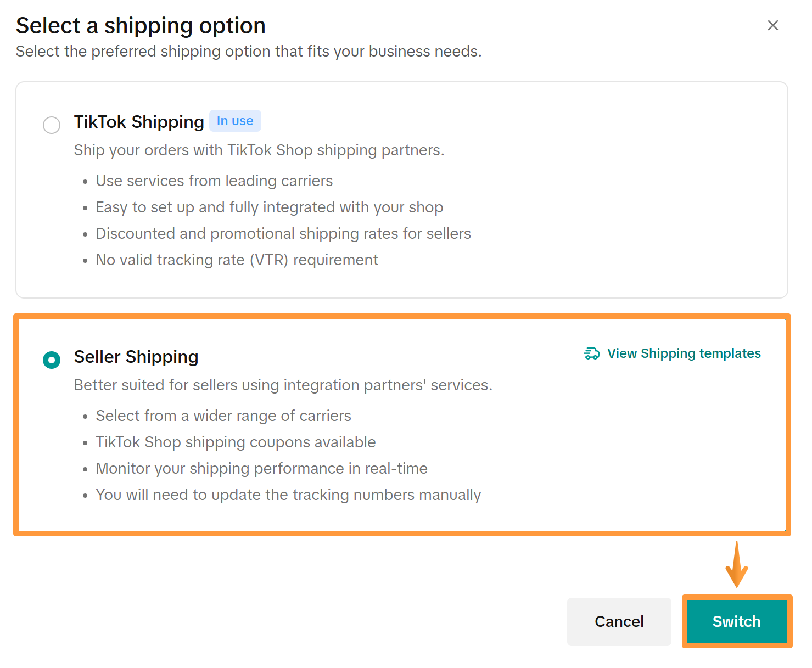
Task: Click 'TikTok Shop shipping coupons available' bullet
Action: (x=236, y=442)
